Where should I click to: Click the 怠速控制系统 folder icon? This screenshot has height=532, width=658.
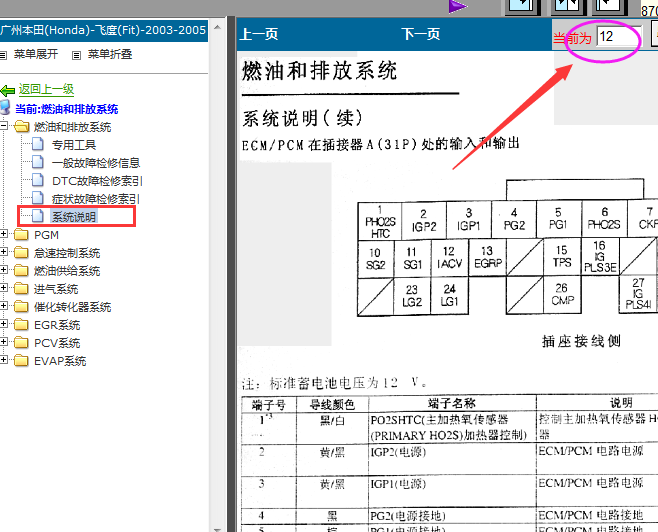point(21,252)
